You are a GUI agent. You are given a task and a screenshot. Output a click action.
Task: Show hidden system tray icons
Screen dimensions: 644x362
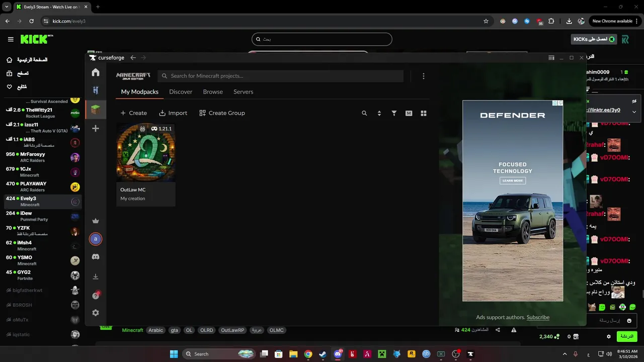[565, 354]
